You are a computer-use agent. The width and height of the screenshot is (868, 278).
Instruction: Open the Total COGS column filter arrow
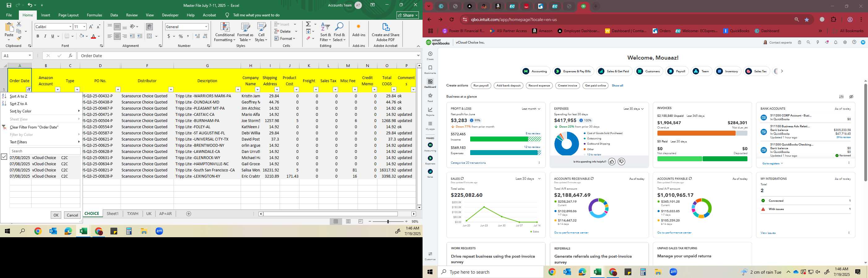click(x=394, y=90)
